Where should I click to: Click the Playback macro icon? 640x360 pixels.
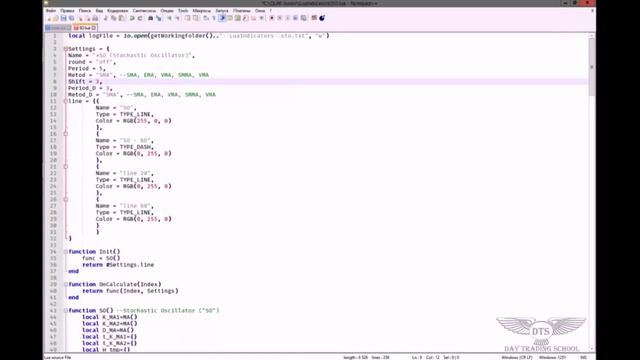(287, 18)
